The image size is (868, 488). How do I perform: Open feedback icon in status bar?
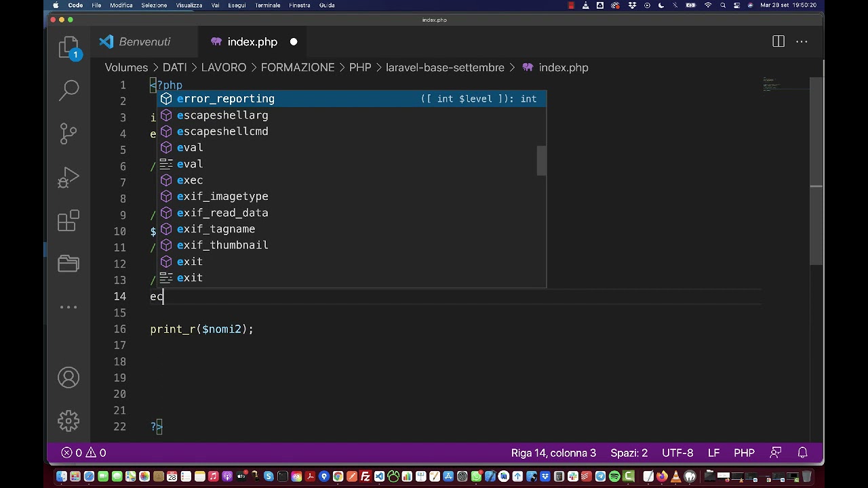[776, 453]
